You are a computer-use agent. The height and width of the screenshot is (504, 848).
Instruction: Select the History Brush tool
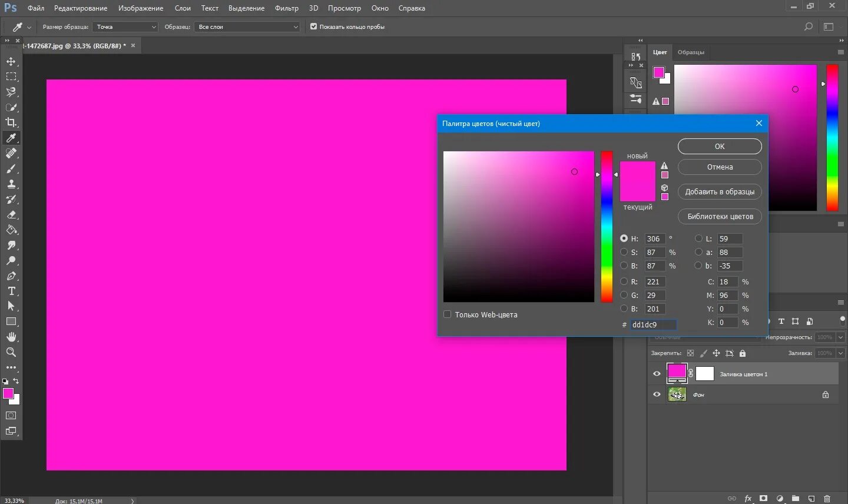[11, 199]
